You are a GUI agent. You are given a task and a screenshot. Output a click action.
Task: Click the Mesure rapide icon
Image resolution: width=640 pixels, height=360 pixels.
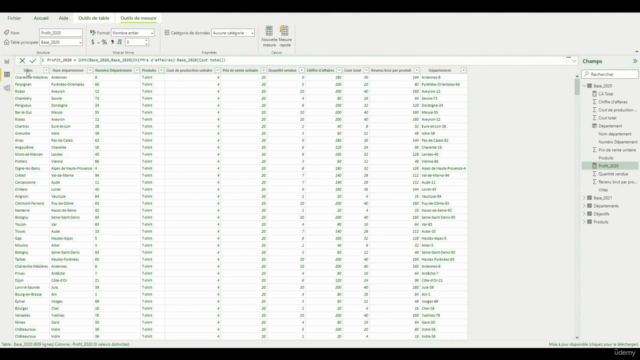click(x=284, y=31)
